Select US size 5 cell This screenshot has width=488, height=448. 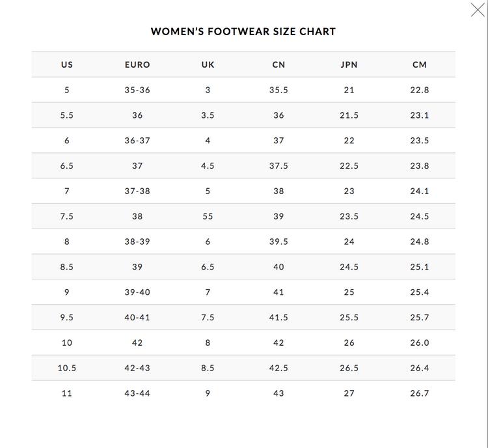click(67, 90)
